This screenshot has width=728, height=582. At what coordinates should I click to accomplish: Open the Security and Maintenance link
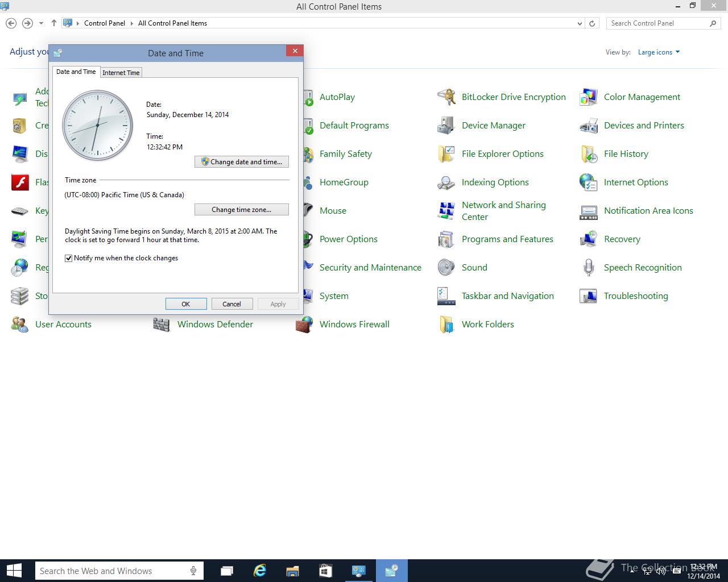point(370,268)
